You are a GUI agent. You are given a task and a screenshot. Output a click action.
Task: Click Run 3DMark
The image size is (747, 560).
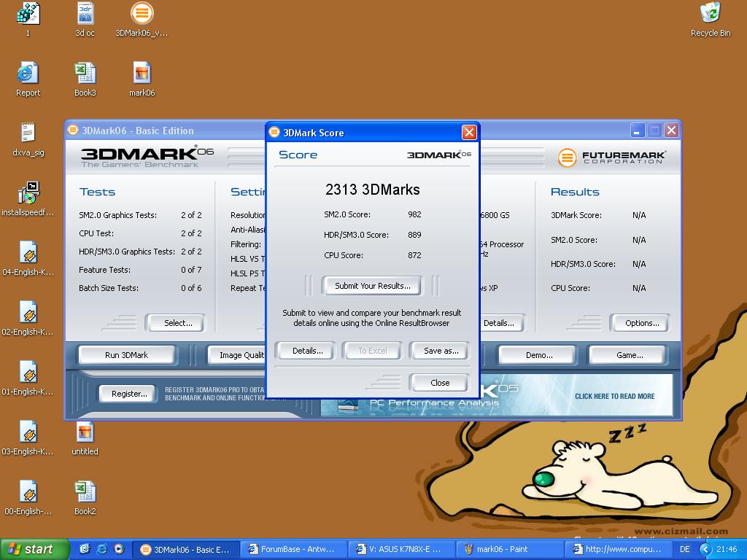click(127, 355)
